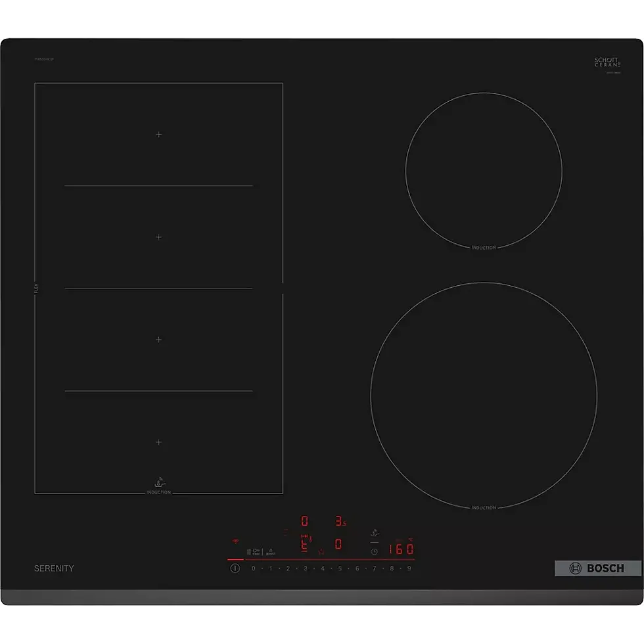
Task: Tap the frying sensor pan symbol above timer
Action: pos(375,533)
